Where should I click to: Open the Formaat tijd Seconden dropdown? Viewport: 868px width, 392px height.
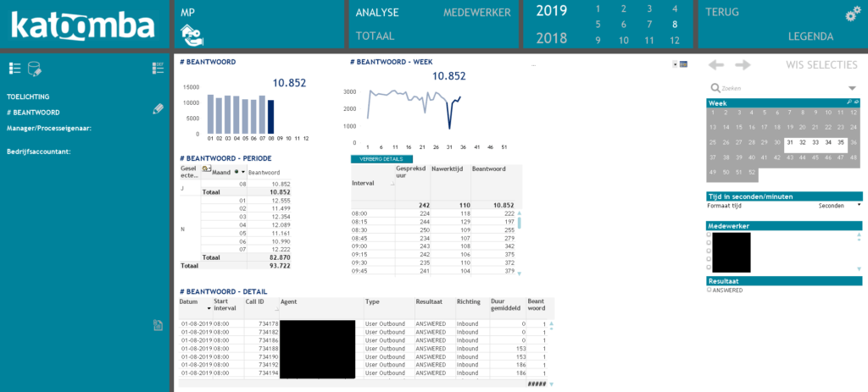[860, 205]
